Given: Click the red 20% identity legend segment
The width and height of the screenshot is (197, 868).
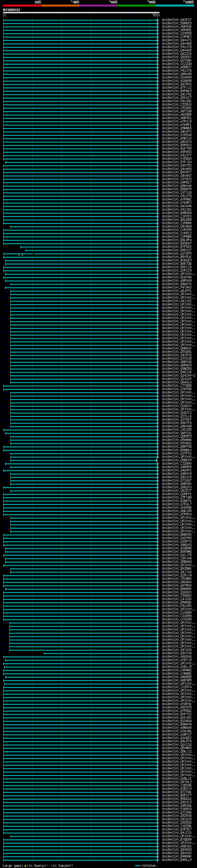Looking at the screenshot, I should (x=22, y=6).
